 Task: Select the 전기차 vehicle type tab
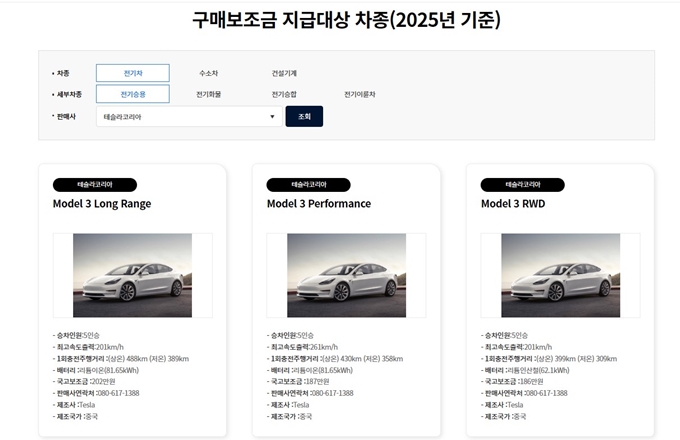[133, 73]
